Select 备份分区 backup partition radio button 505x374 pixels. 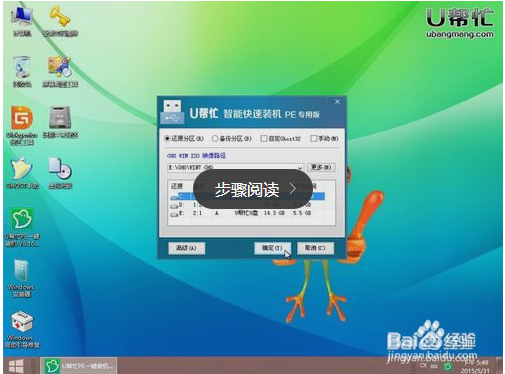232,138
